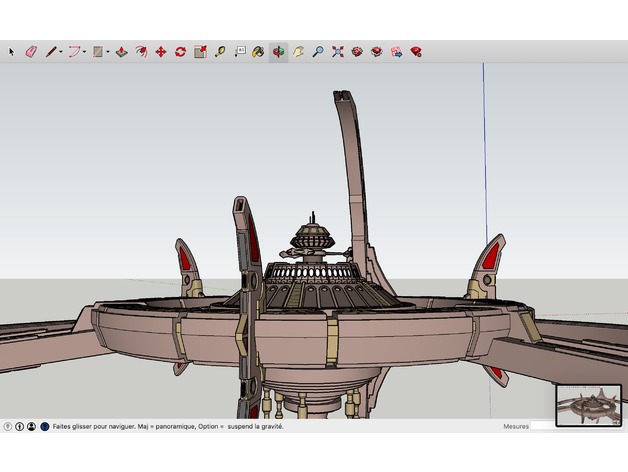The width and height of the screenshot is (628, 472).
Task: Pick the Eraser tool
Action: (30, 51)
